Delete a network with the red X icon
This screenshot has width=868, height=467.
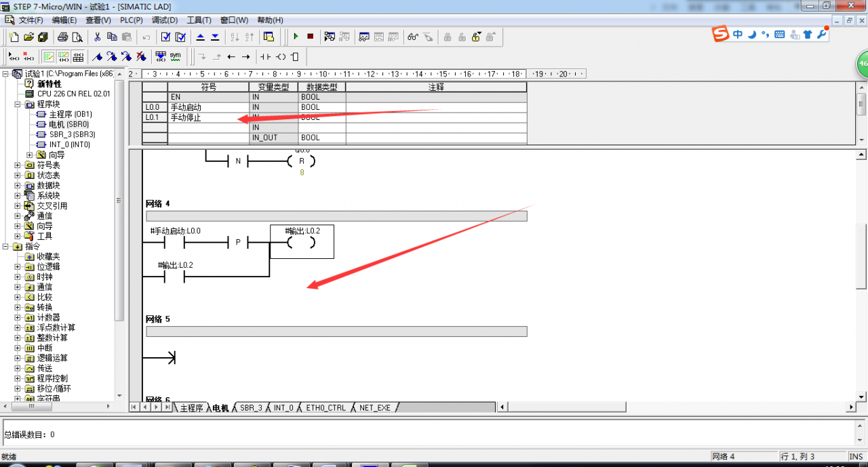pos(28,56)
